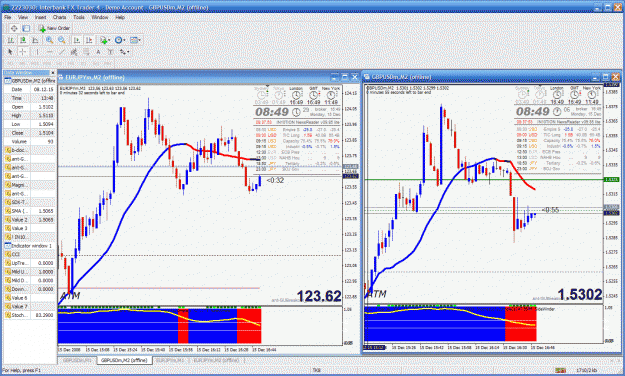
Task: Select the trendline tool
Action: (62, 52)
